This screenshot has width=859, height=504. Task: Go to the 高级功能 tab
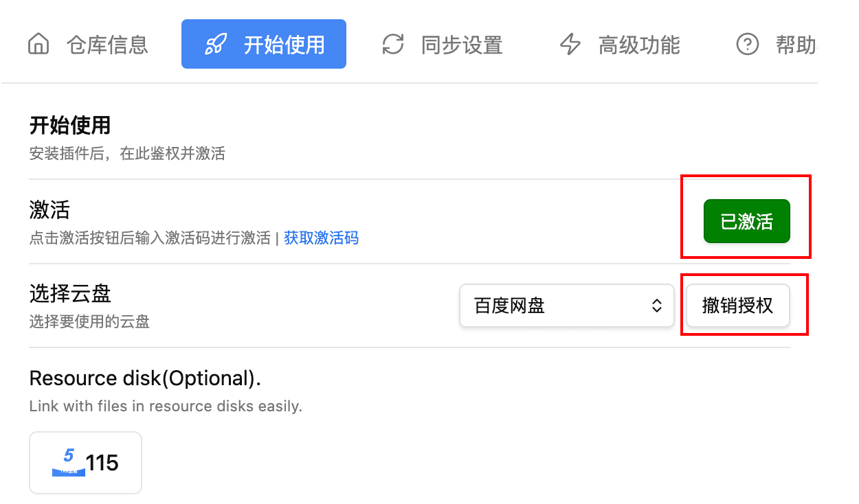pos(639,45)
